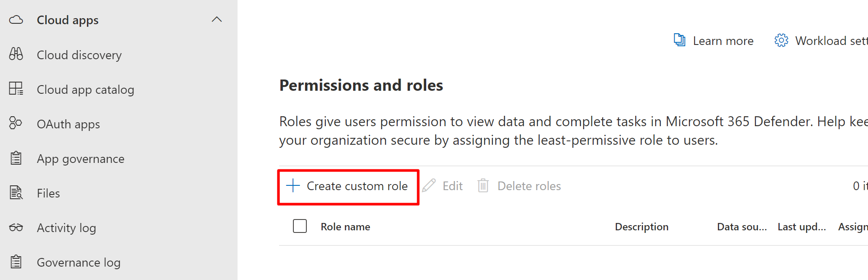Click the Governance log clipboard icon
This screenshot has width=868, height=280.
click(x=16, y=262)
